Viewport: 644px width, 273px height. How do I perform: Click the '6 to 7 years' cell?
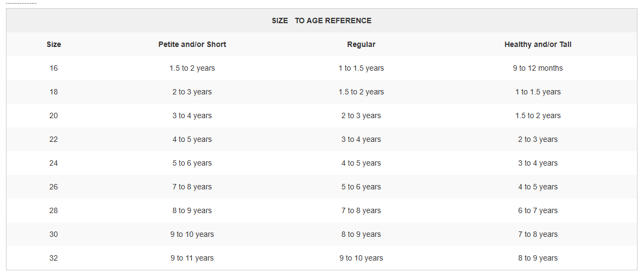click(x=538, y=210)
